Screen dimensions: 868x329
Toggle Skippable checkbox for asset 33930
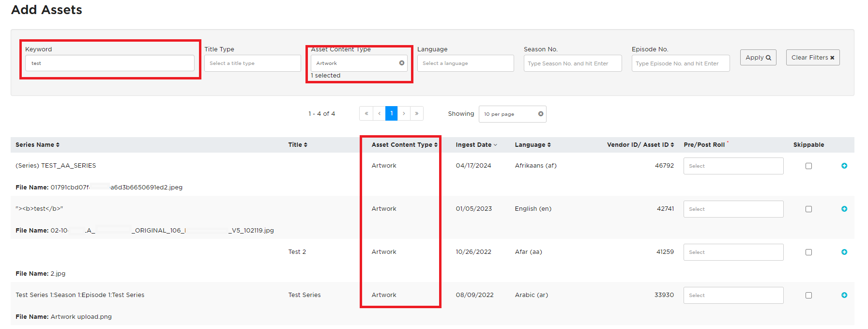tap(808, 295)
